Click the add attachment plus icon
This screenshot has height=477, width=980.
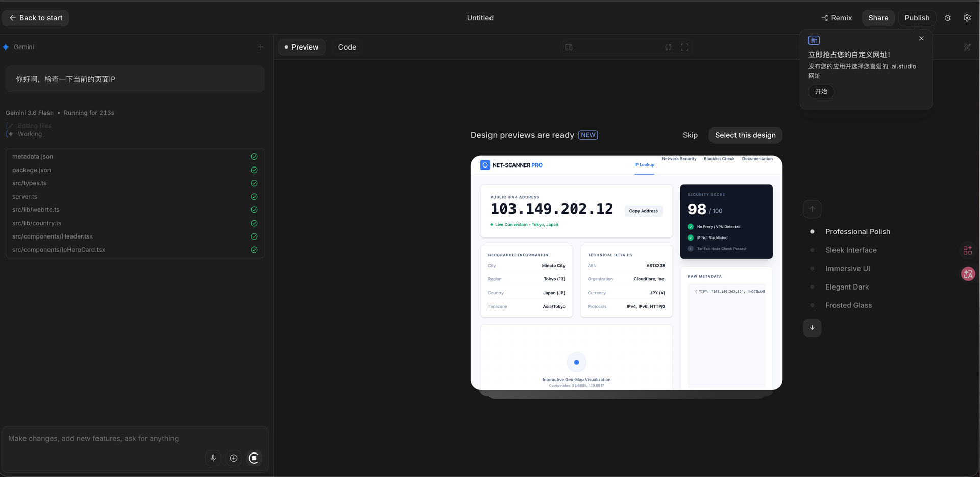(234, 458)
